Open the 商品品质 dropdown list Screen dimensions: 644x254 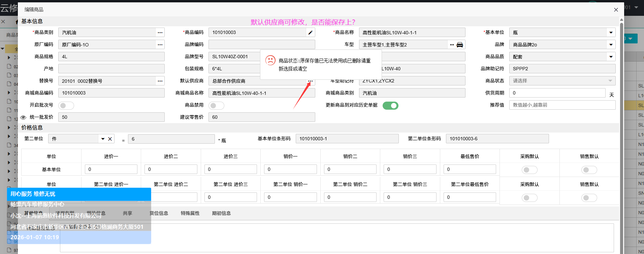(611, 57)
